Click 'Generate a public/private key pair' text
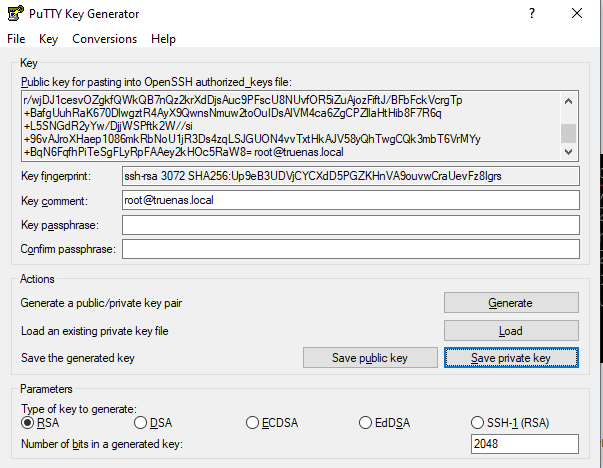 [x=101, y=303]
